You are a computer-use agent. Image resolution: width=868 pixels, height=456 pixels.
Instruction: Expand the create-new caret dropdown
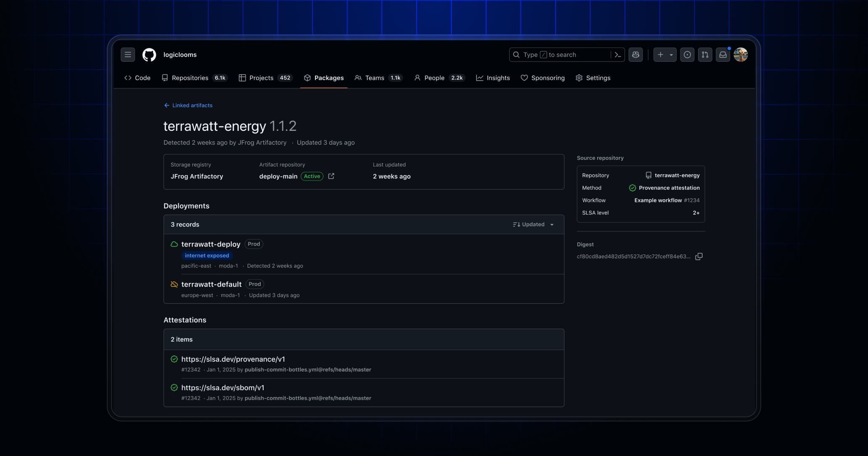tap(670, 55)
